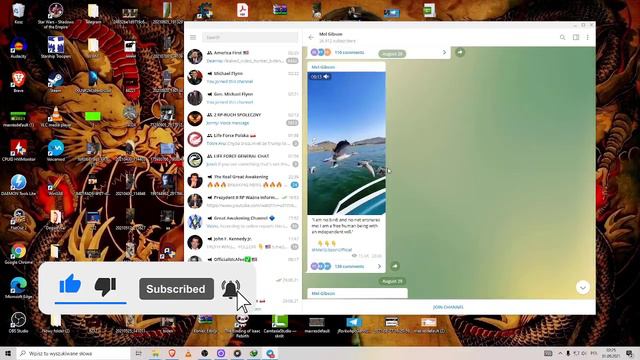
Task: Open The Real Great Awakening channel
Action: point(243,180)
